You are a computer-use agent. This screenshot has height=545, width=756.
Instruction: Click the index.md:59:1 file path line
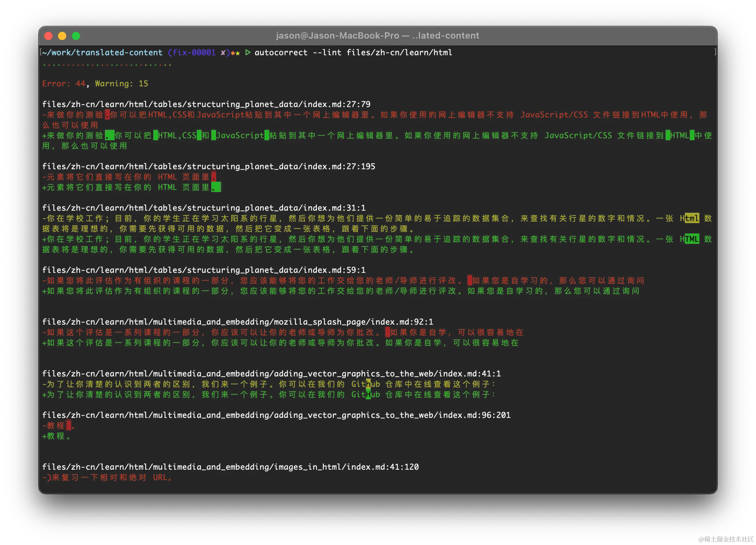pos(204,270)
